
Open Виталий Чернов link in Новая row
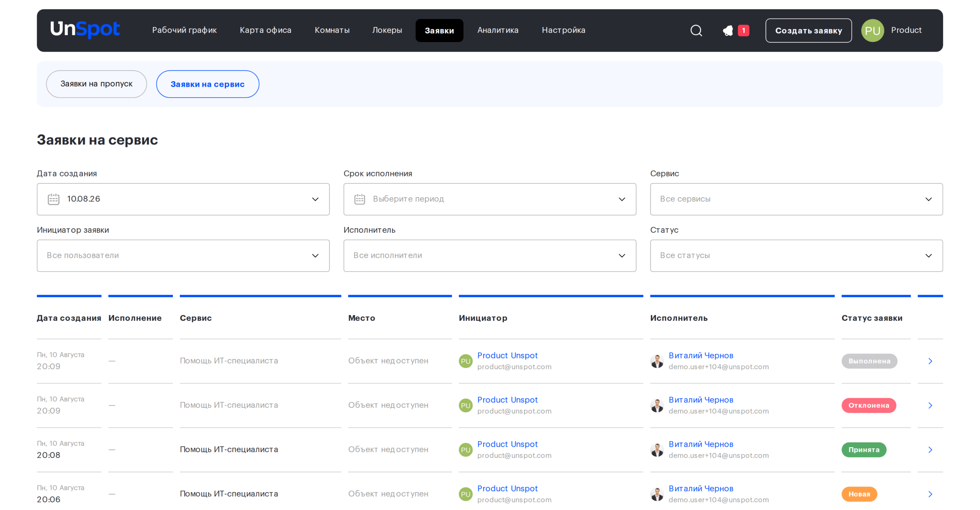[701, 489]
